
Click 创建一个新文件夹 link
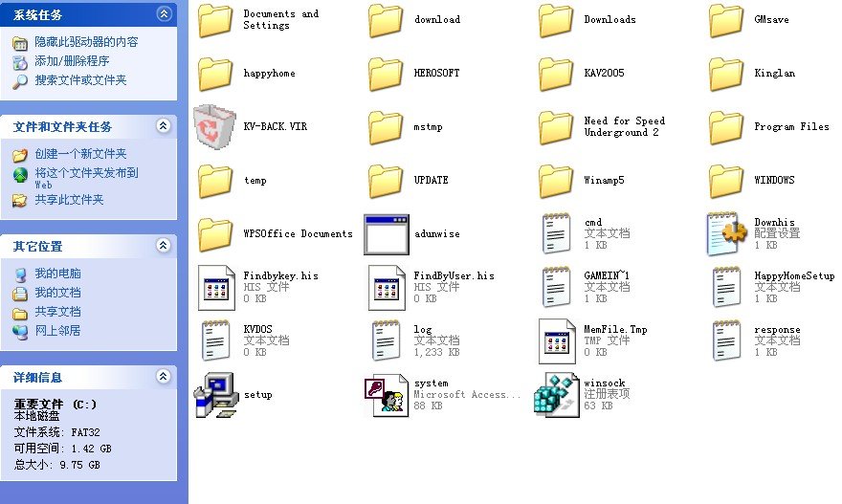80,154
